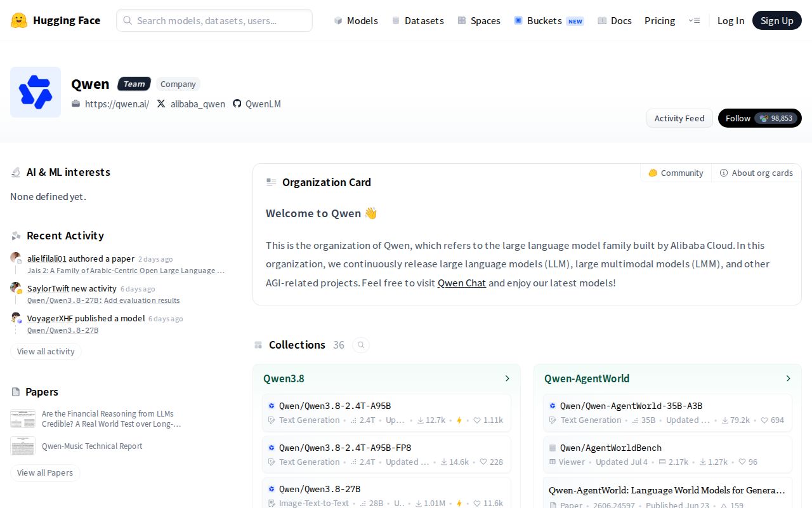Follow the Qwen organization
The width and height of the screenshot is (812, 508).
pos(738,118)
